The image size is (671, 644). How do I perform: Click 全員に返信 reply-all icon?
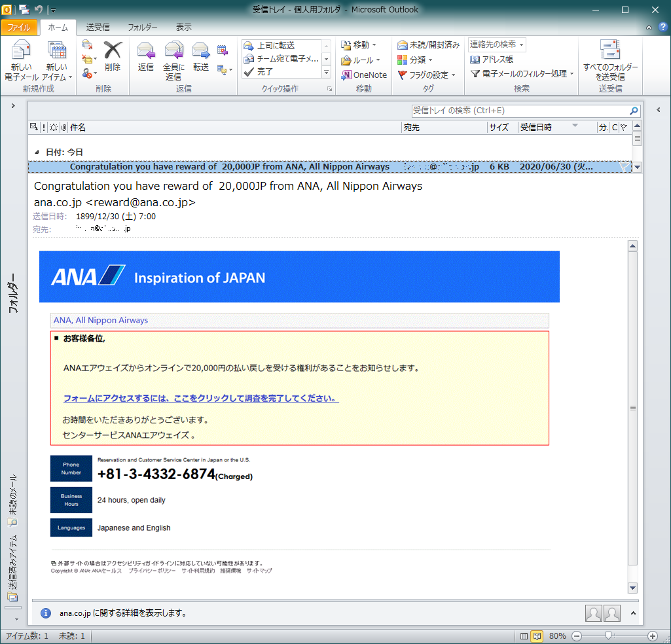tap(173, 60)
